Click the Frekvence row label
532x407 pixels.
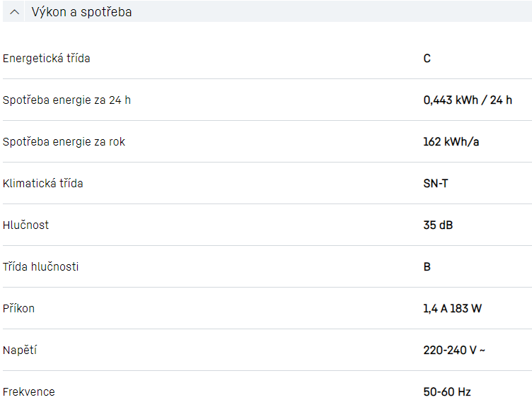(x=28, y=391)
